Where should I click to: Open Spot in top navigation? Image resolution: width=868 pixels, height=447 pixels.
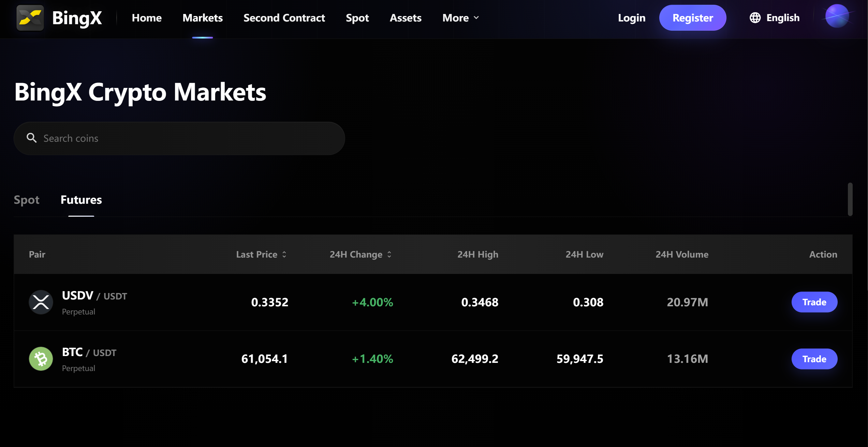pyautogui.click(x=357, y=18)
